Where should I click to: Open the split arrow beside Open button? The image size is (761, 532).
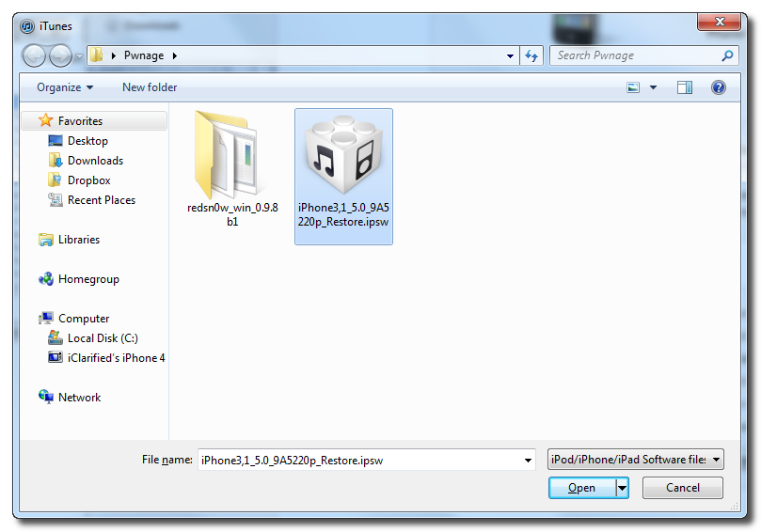[622, 488]
